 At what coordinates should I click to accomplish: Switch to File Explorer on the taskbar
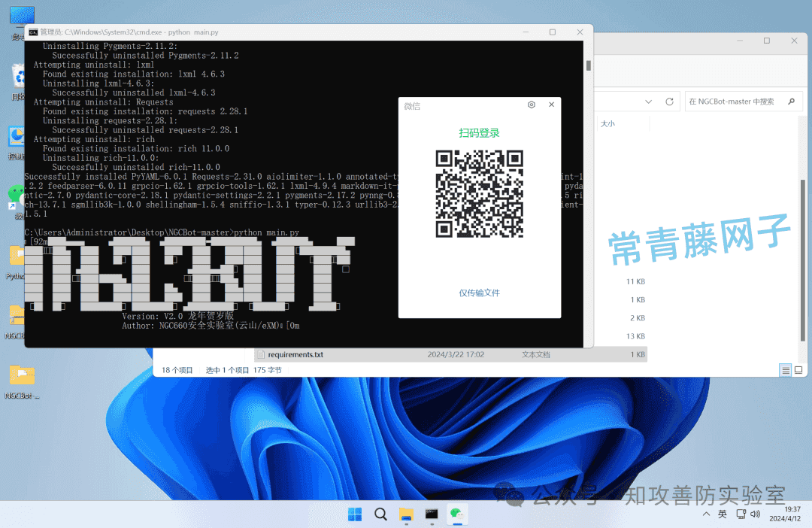pos(406,514)
